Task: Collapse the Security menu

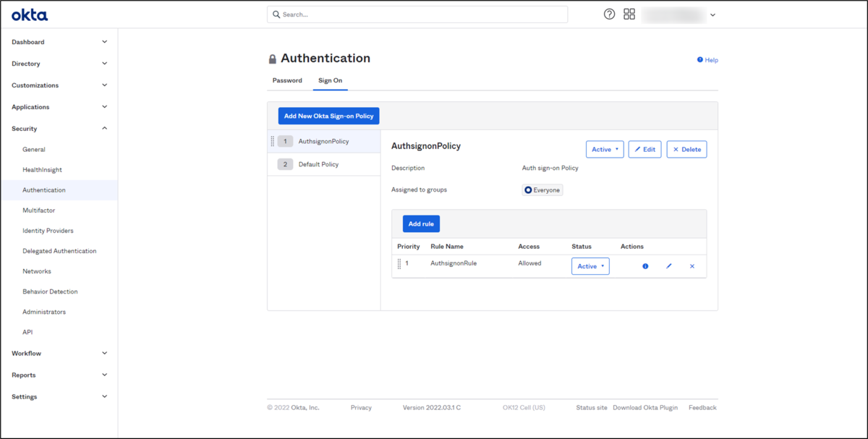Action: pos(104,129)
